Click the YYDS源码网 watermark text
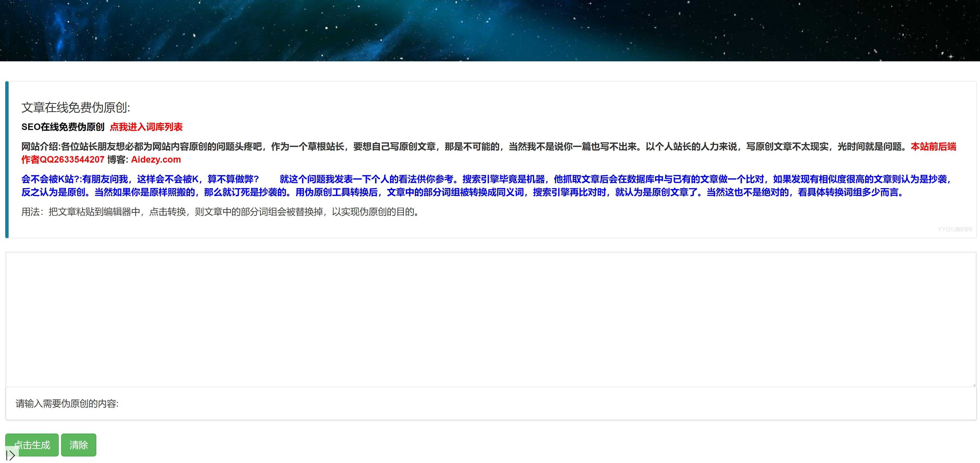980x463 pixels. 954,229
